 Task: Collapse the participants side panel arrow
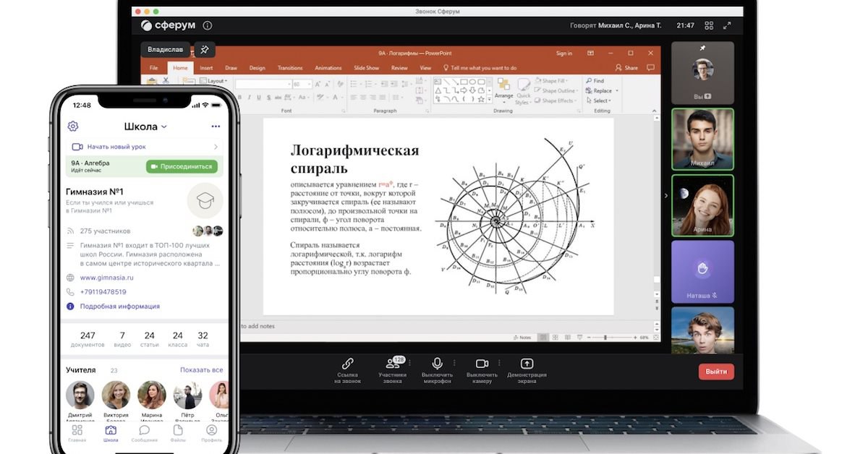tap(666, 195)
